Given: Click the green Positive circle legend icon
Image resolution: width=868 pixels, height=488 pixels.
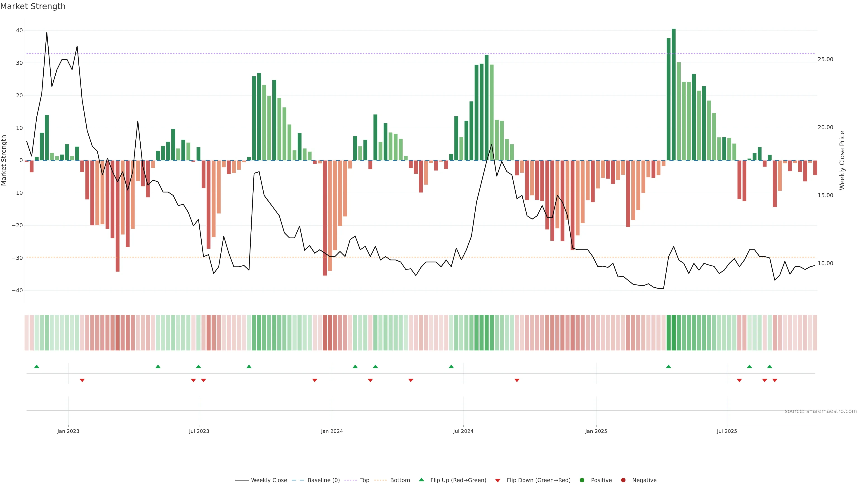Looking at the screenshot, I should [582, 480].
